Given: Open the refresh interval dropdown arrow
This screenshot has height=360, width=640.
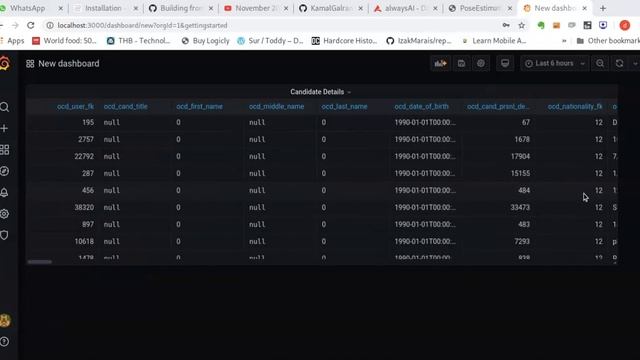Looking at the screenshot, I should tap(635, 64).
